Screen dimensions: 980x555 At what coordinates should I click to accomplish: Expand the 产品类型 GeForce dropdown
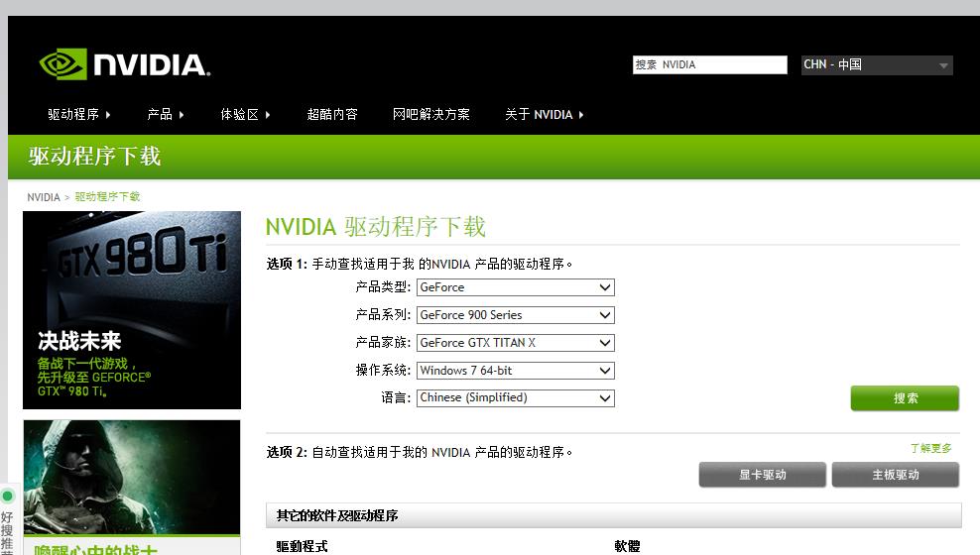click(x=516, y=287)
